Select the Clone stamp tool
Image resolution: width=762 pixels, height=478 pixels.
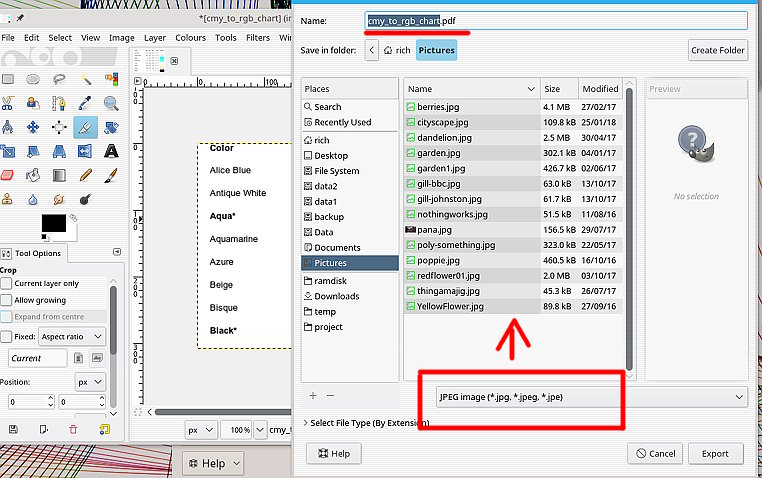7,199
